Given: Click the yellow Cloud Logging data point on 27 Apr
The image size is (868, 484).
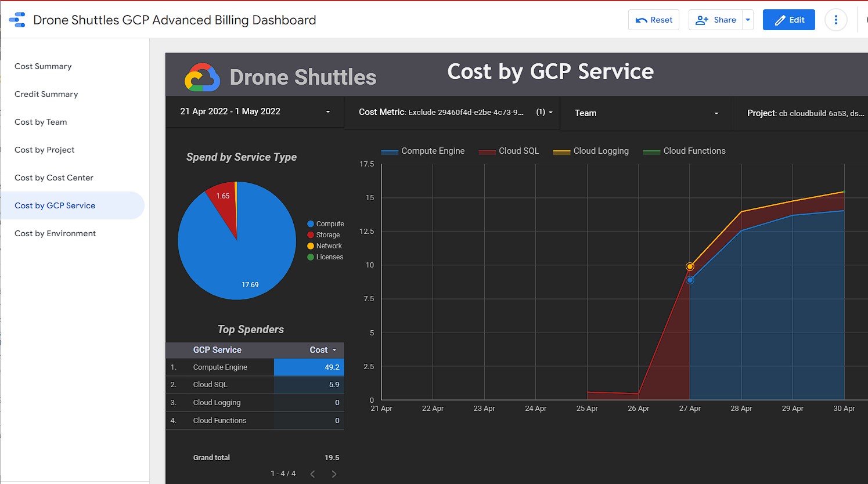Looking at the screenshot, I should tap(690, 266).
